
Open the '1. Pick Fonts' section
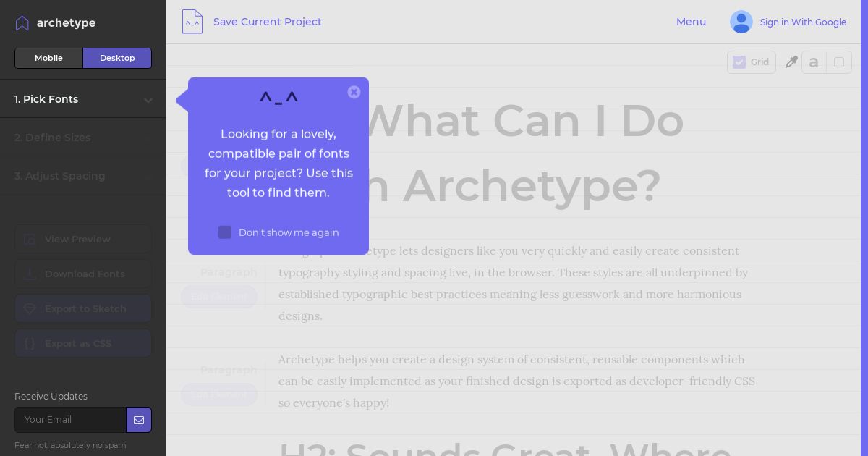coord(83,99)
